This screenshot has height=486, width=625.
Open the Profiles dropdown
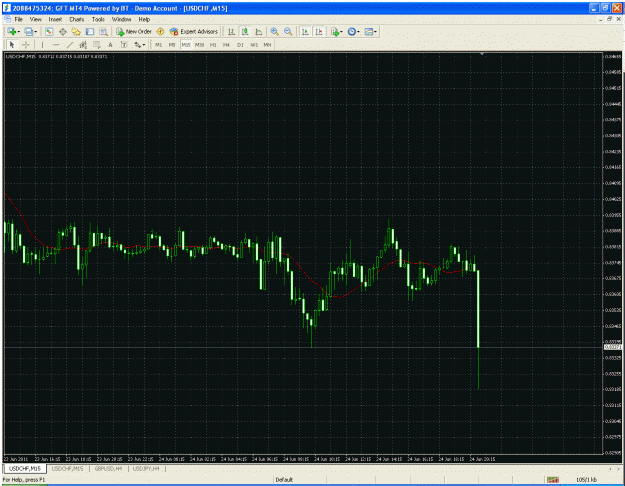(x=31, y=31)
